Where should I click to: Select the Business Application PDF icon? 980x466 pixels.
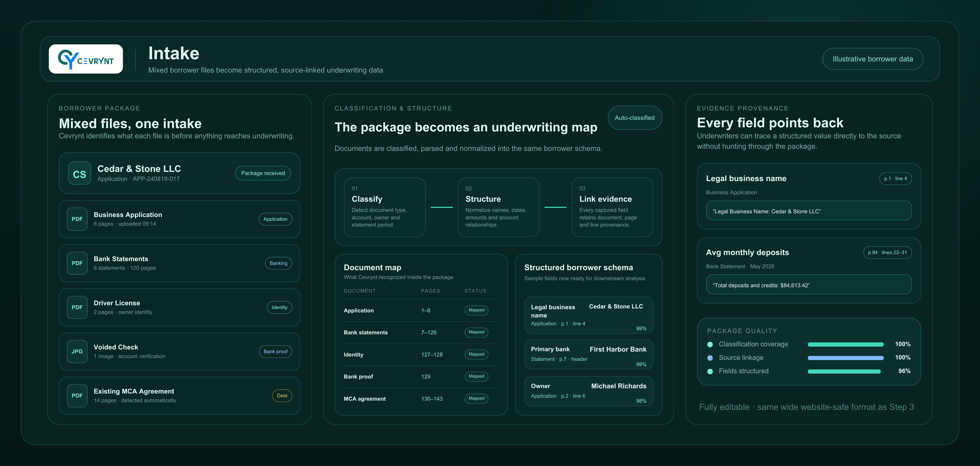click(x=77, y=219)
